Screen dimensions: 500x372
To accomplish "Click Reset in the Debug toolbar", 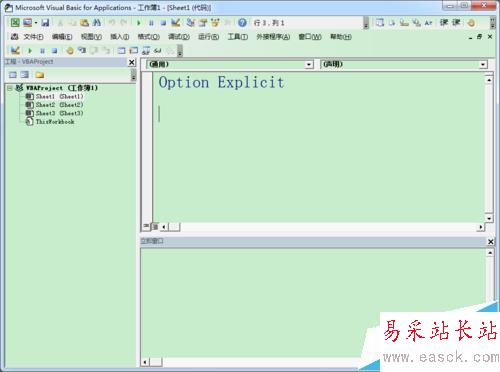I will point(54,51).
